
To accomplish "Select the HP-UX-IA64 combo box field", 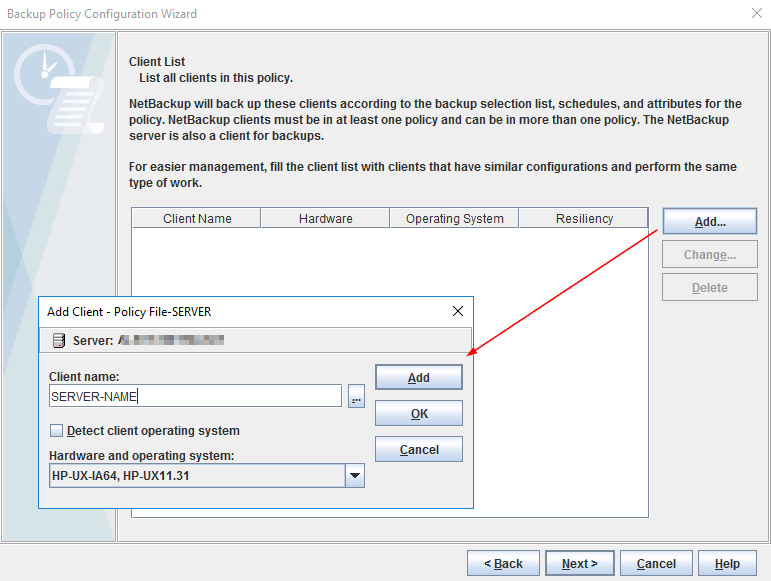I will coord(196,477).
